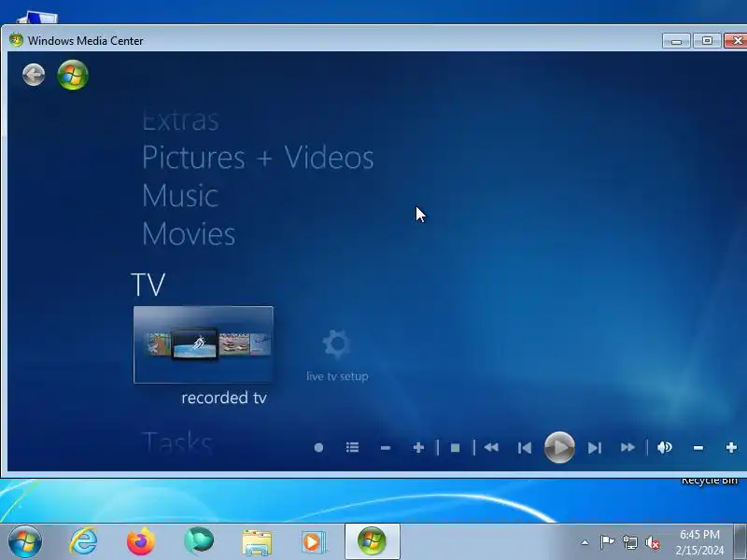Click the rewind button
Image resolution: width=747 pixels, height=560 pixels.
(491, 448)
